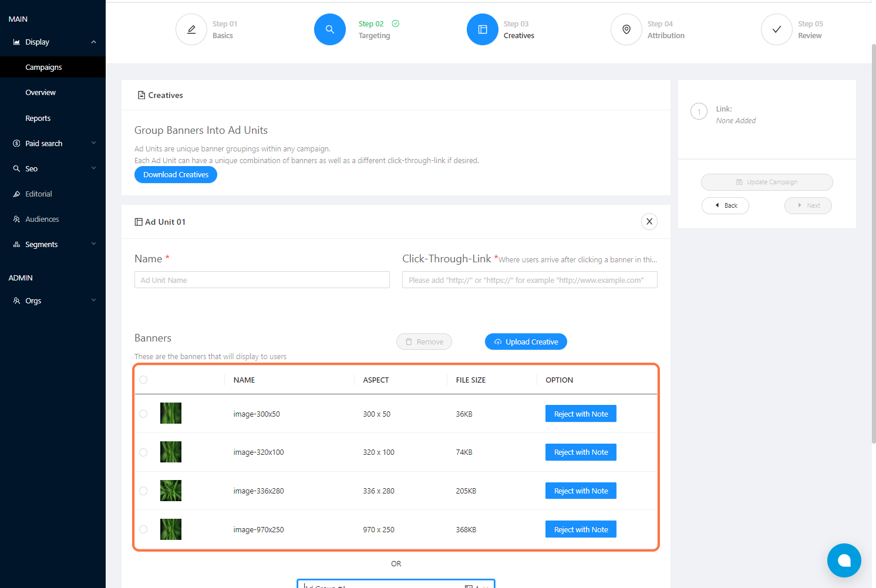The image size is (876, 588).
Task: Open the image-320x100 banner thumbnail
Action: click(x=171, y=452)
